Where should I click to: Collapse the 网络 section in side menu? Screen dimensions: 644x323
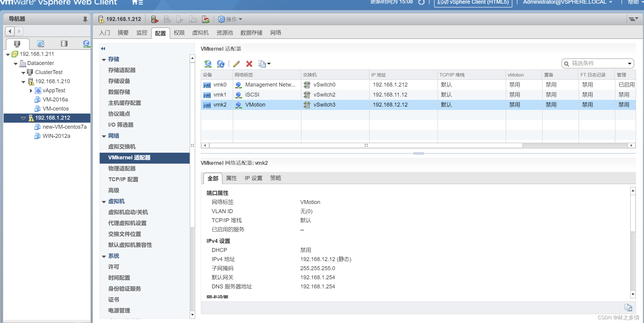104,136
